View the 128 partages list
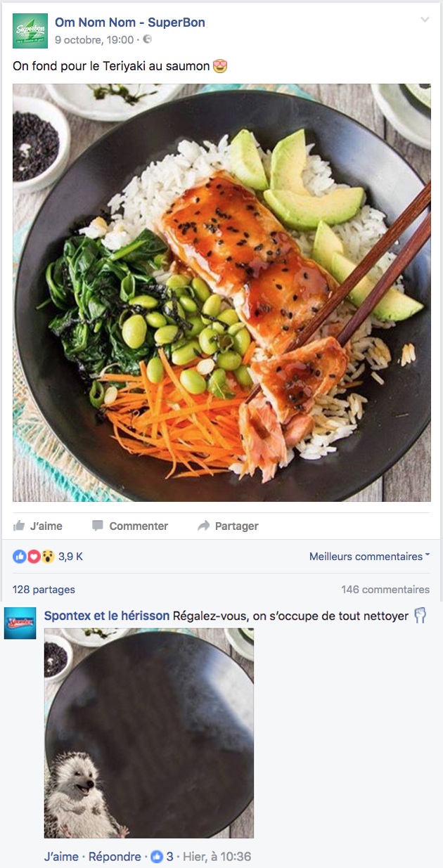The width and height of the screenshot is (443, 868). pyautogui.click(x=44, y=590)
